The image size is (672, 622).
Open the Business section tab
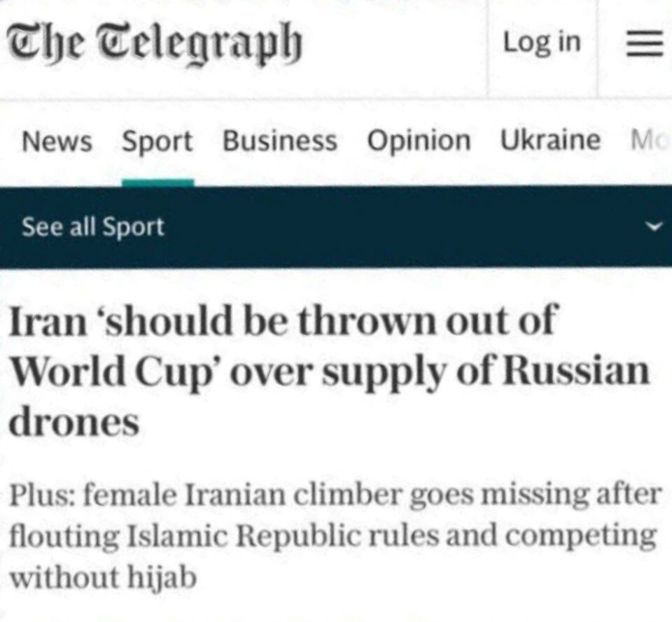[x=279, y=142]
